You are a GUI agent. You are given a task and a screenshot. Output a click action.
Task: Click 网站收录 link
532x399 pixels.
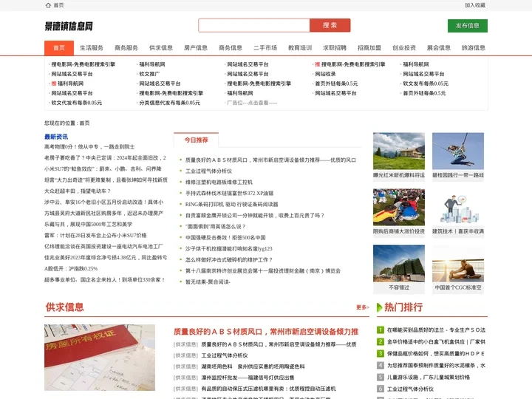[325, 74]
